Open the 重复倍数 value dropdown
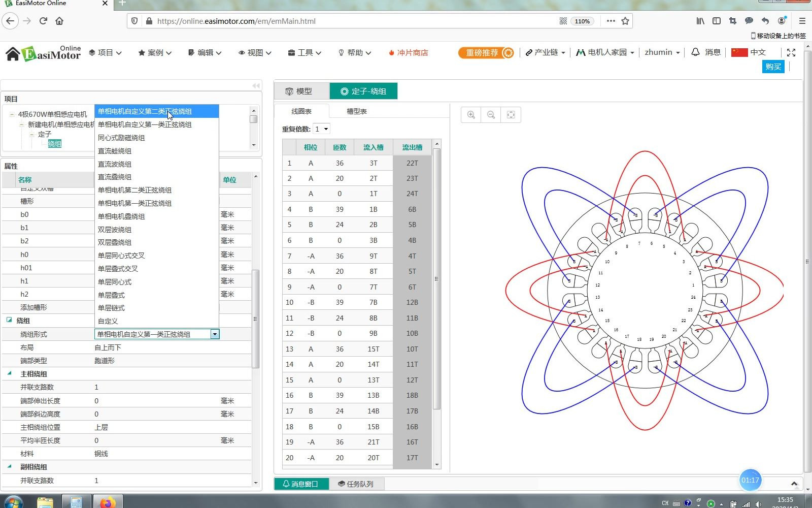Screen dimensions: 812x508 pyautogui.click(x=327, y=129)
